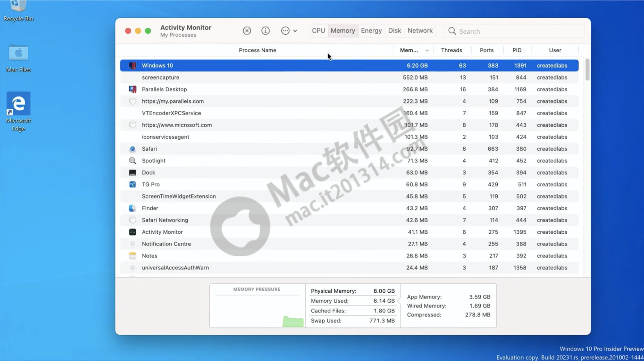Click the Notification Centre process icon
The image size is (644, 361).
pos(133,244)
